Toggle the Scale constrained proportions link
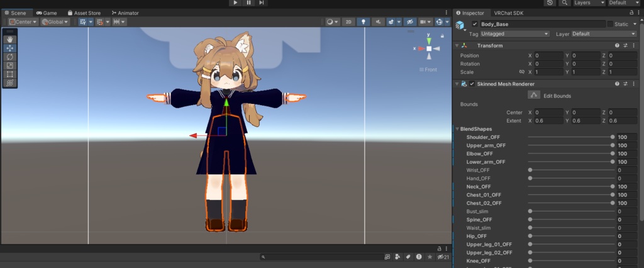This screenshot has height=268, width=644. pos(521,72)
